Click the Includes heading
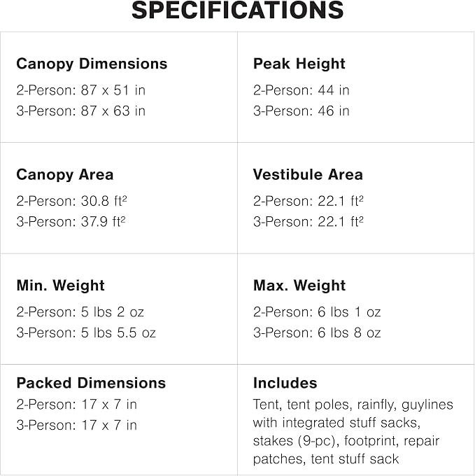This screenshot has height=476, width=475. [x=285, y=383]
